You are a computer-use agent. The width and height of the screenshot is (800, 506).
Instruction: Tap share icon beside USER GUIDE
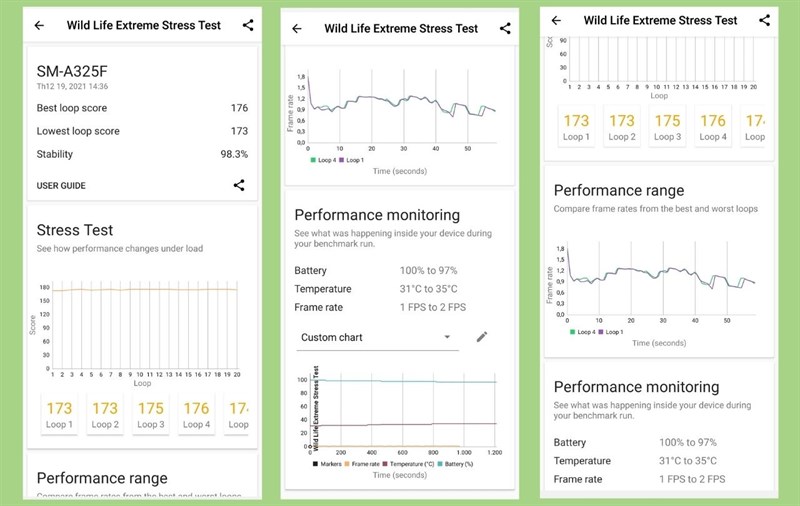coord(239,185)
